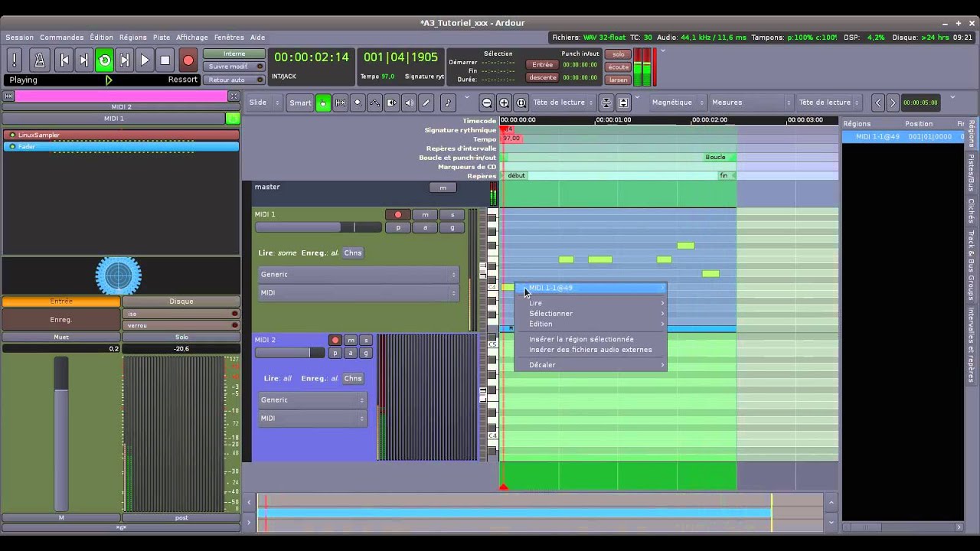Open MIDI 1 MIDI mode dropdown
Screen dimensions: 980x551
pyautogui.click(x=358, y=292)
